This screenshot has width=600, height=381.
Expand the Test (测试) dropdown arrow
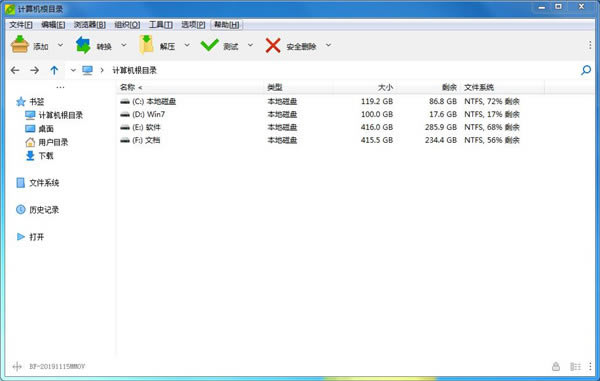[x=250, y=45]
